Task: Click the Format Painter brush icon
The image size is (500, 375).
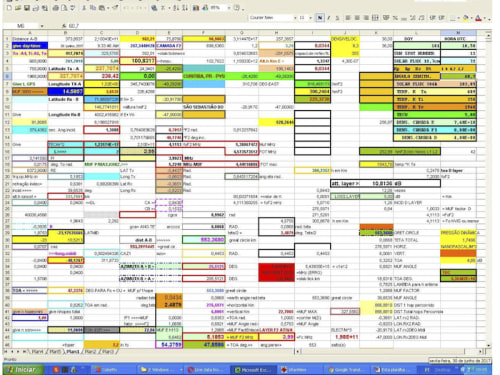Action: pyautogui.click(x=115, y=8)
